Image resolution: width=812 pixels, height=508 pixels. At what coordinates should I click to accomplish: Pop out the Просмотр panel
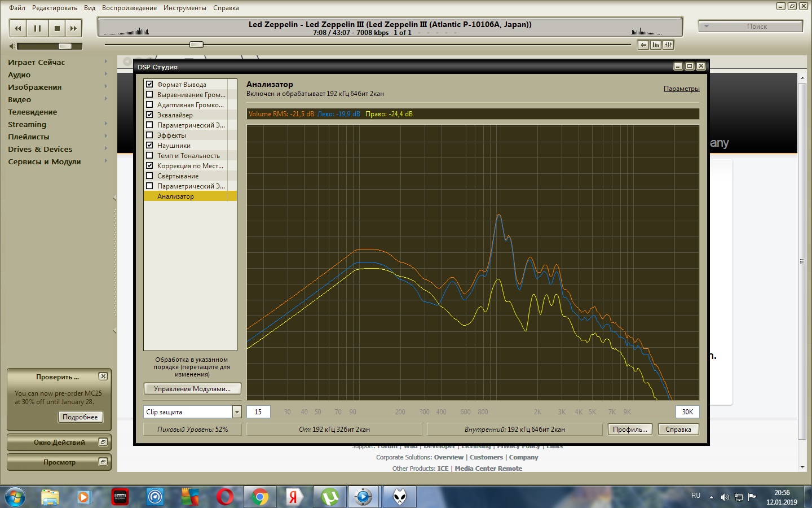[x=103, y=462]
